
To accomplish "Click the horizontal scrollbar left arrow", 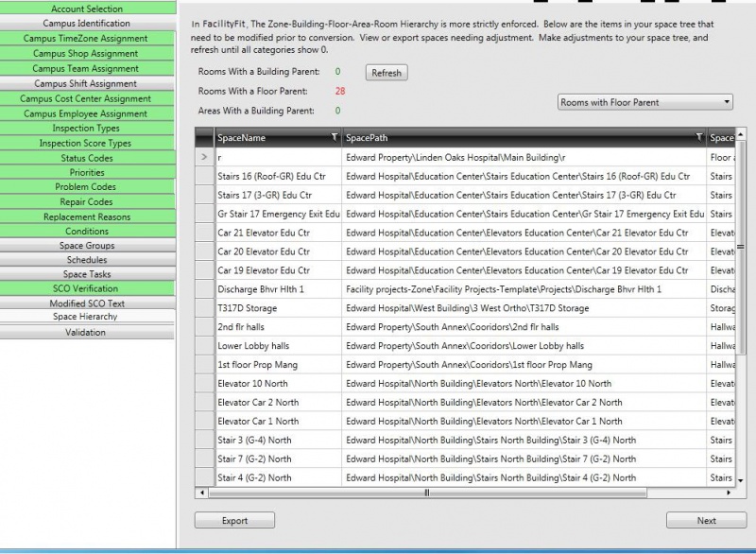I will [199, 493].
